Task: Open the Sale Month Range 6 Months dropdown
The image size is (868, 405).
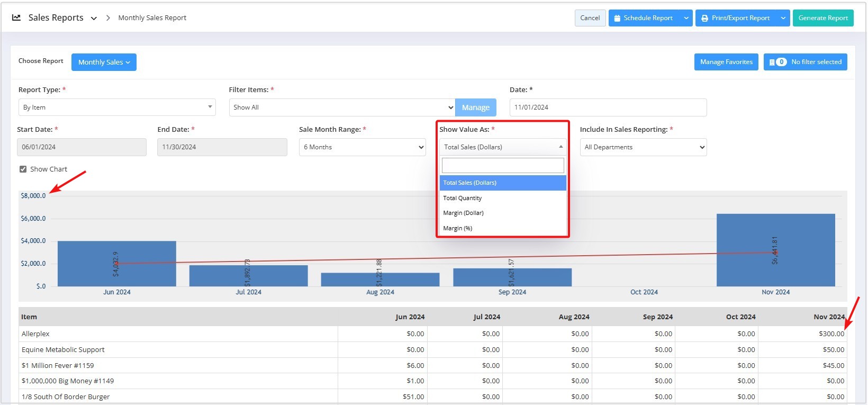Action: pos(363,147)
